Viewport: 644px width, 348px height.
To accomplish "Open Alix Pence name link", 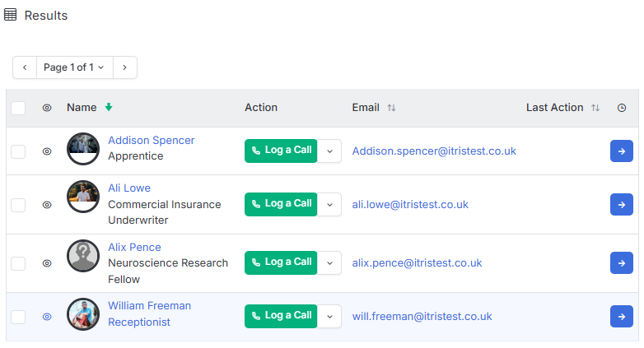I will click(x=134, y=247).
